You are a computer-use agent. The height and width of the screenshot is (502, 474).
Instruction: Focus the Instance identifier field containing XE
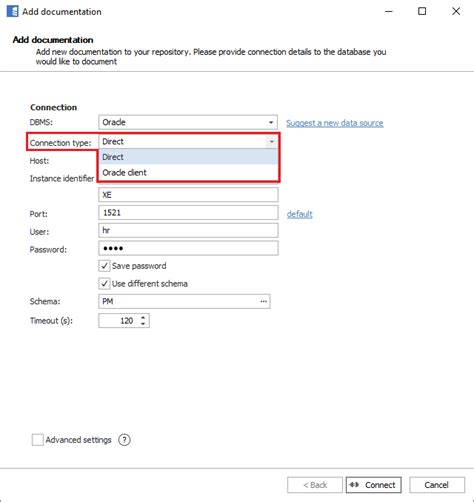188,195
